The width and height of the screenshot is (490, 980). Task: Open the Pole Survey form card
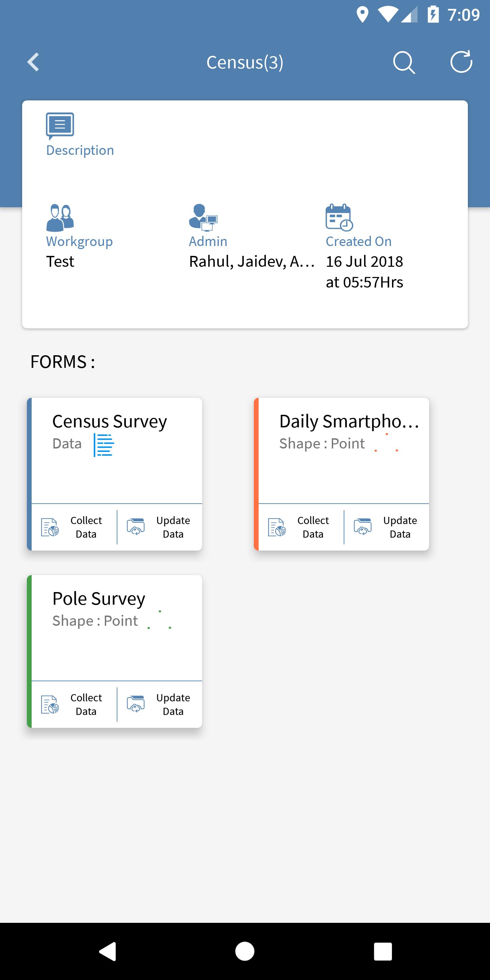pos(115,628)
